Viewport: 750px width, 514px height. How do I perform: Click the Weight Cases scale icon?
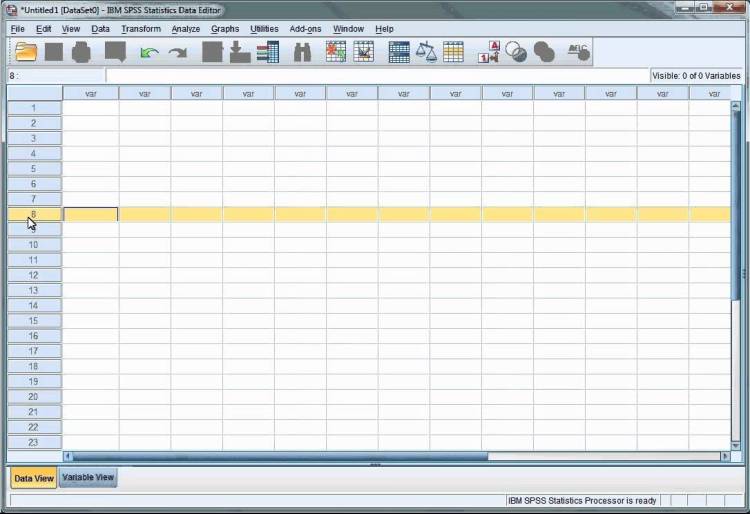tap(427, 52)
